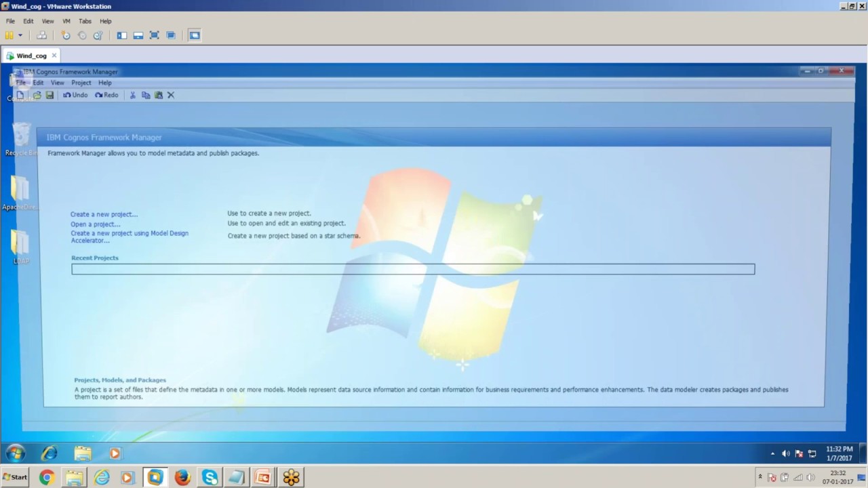868x488 pixels.
Task: Open the dropdown arrow beside VMware pause button
Action: tap(20, 35)
